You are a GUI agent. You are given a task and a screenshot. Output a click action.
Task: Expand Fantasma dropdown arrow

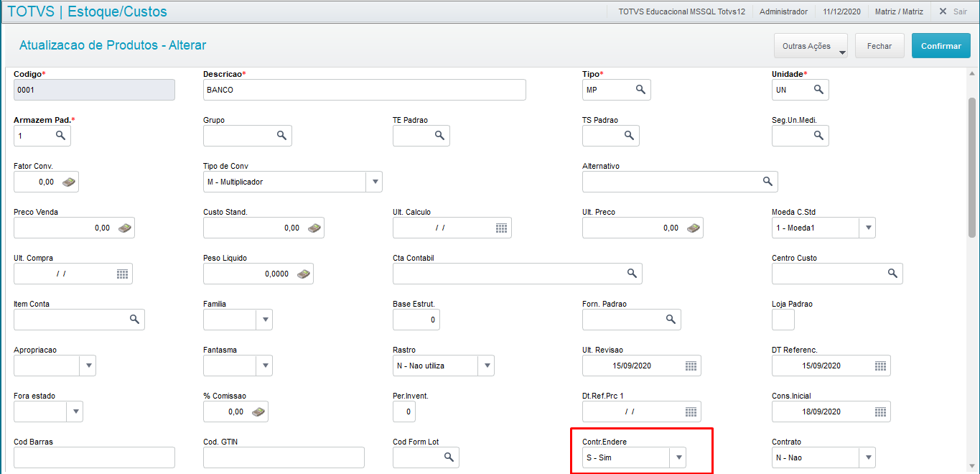[264, 366]
